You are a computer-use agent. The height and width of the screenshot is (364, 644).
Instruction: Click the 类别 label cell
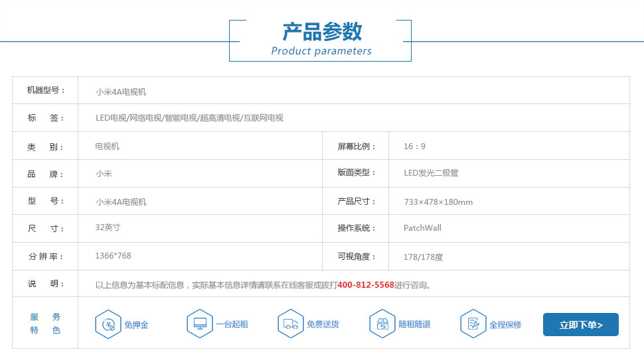pos(45,146)
